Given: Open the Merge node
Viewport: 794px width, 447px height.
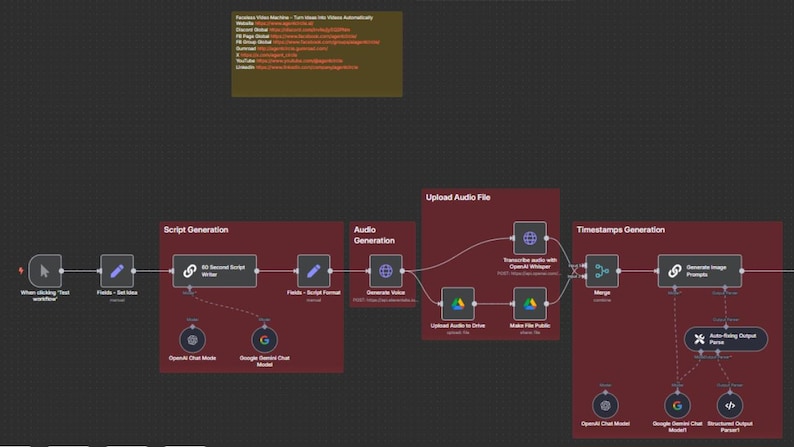Looking at the screenshot, I should tap(602, 271).
